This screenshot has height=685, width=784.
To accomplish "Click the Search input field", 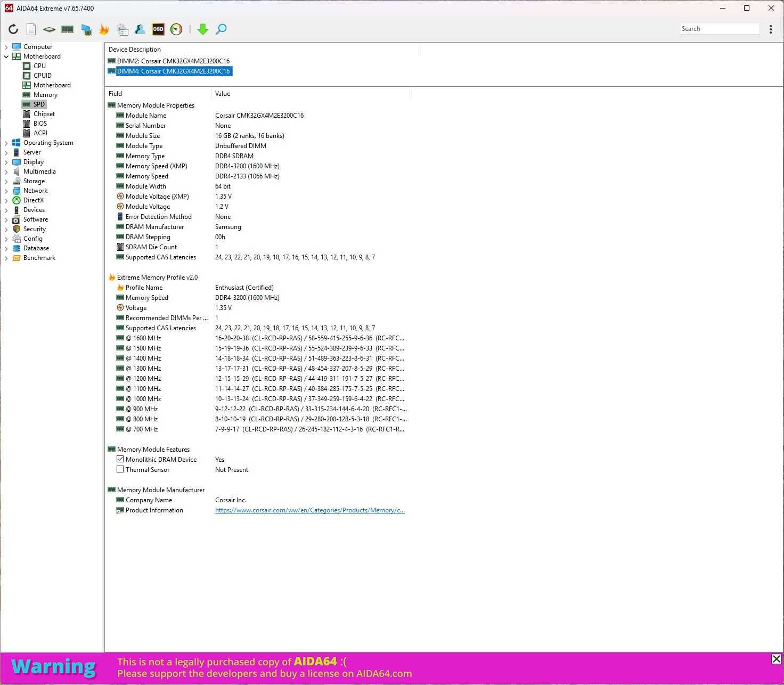I will click(x=720, y=29).
